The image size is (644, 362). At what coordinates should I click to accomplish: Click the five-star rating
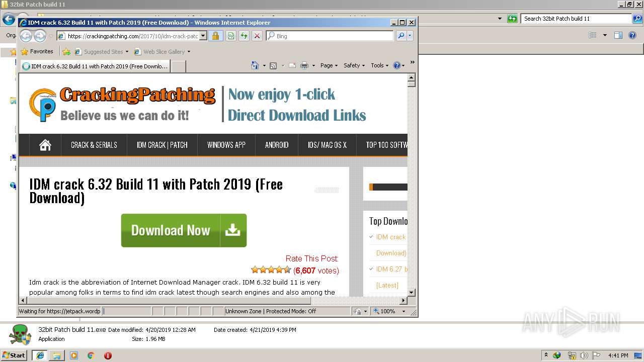point(271,270)
